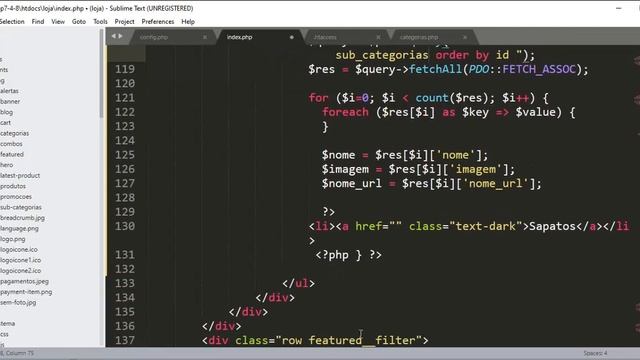Open the hero folder in sidebar
The height and width of the screenshot is (360, 640).
[7, 165]
